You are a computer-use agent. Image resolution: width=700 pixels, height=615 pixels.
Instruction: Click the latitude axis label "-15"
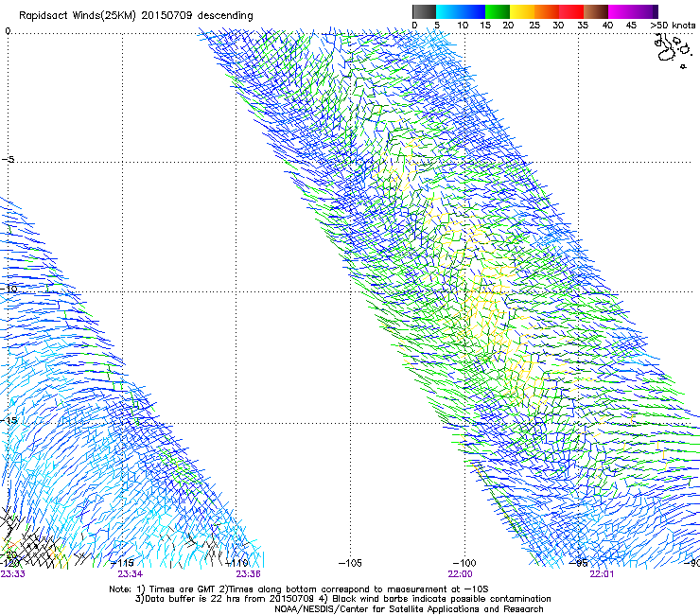tap(9, 420)
